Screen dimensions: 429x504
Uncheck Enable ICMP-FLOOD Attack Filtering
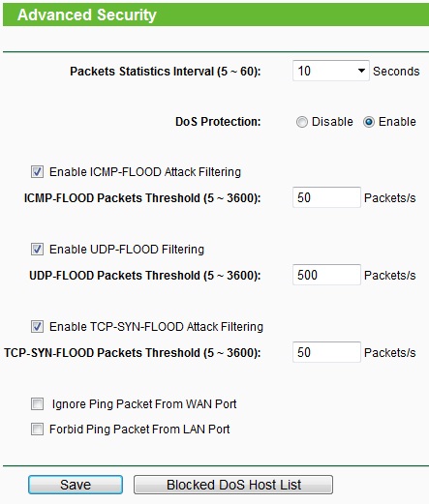tap(37, 172)
